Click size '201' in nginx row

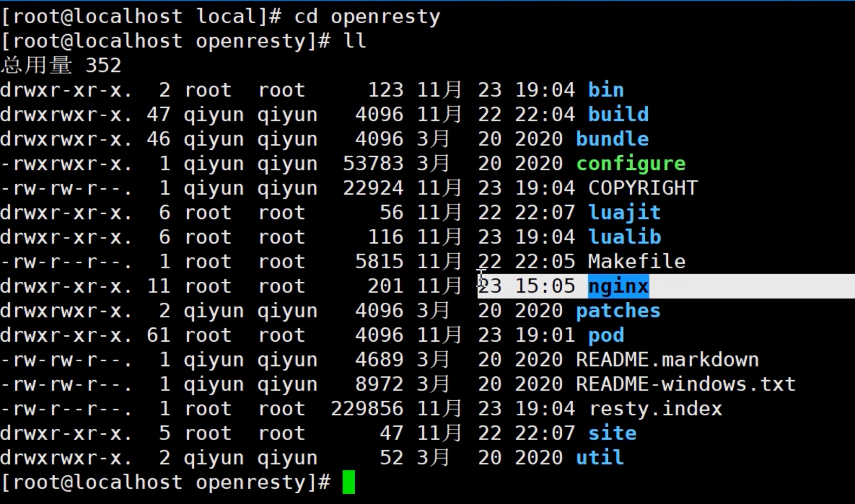tap(385, 286)
